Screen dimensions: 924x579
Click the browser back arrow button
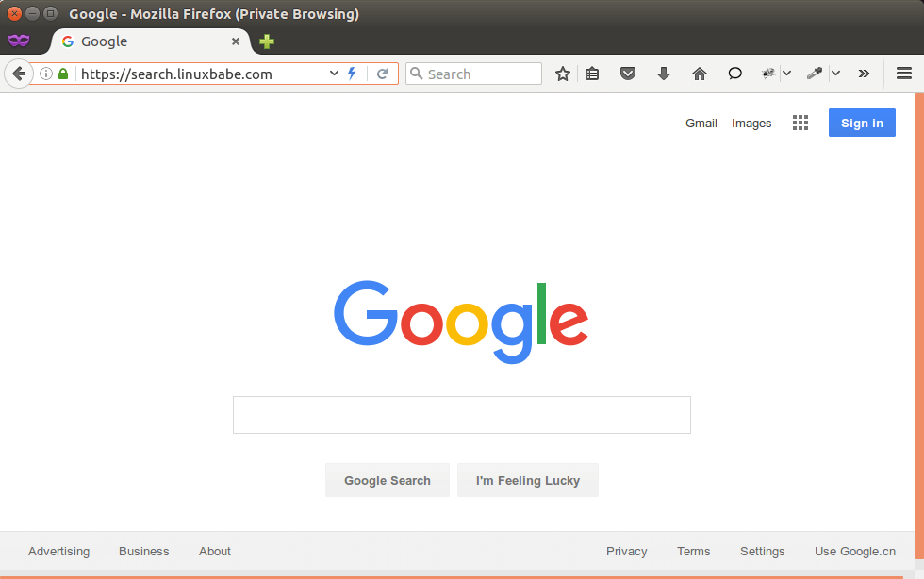pos(18,74)
